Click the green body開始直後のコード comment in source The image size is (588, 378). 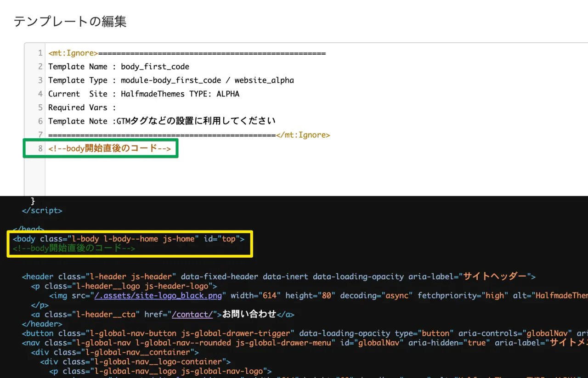[74, 248]
